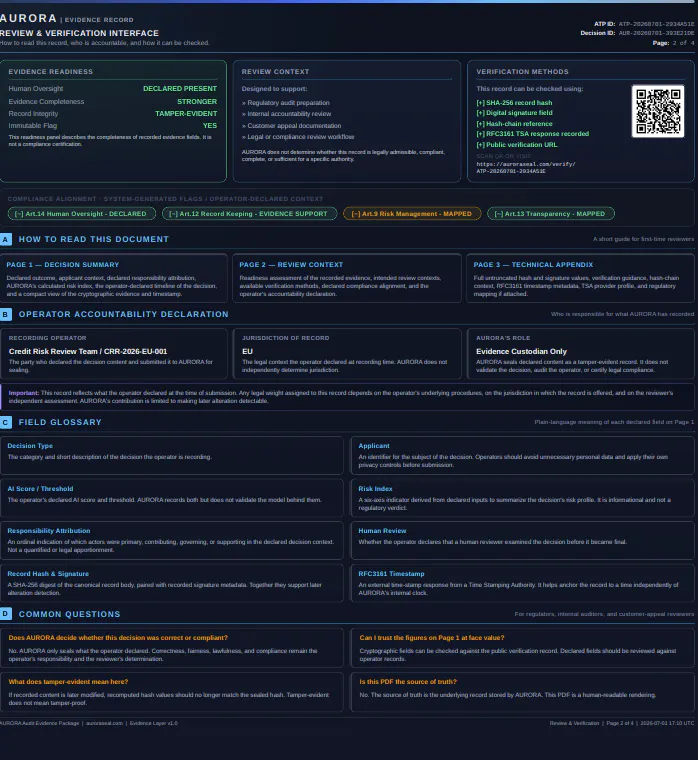
Task: Click the 'HOW TO READ THIS DOCUMENT' heading
Action: click(94, 239)
